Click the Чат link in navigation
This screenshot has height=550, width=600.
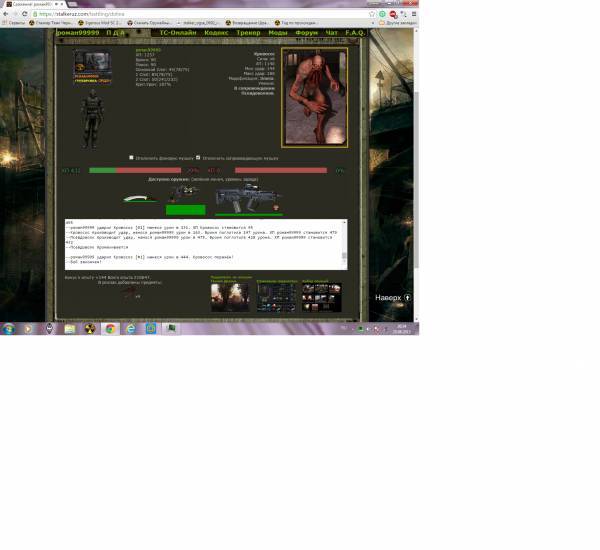(332, 33)
